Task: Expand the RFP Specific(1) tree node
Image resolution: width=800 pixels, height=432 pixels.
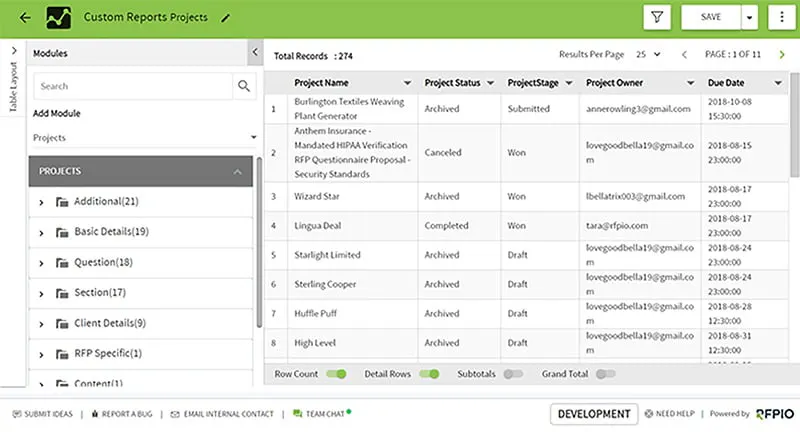Action: click(x=41, y=354)
